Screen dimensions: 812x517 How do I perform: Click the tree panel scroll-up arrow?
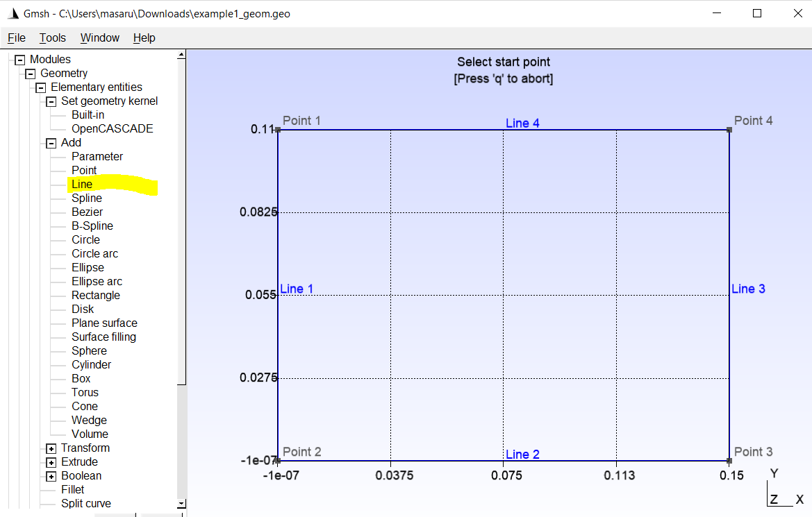[181, 54]
